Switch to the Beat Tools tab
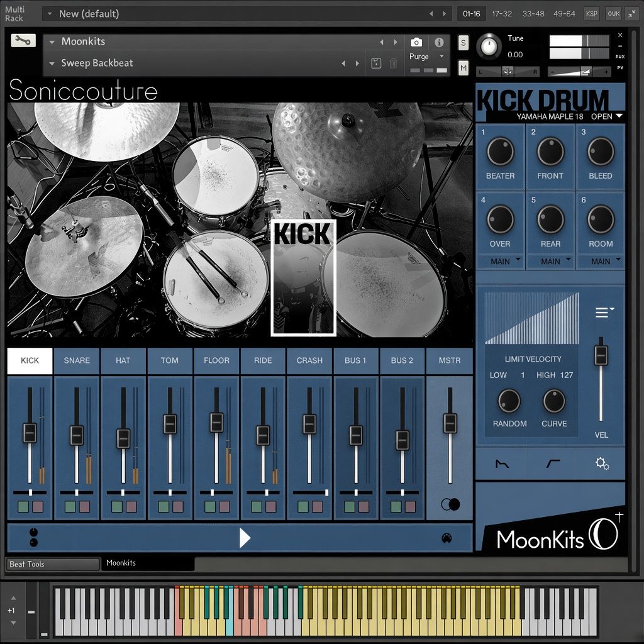 (x=53, y=564)
